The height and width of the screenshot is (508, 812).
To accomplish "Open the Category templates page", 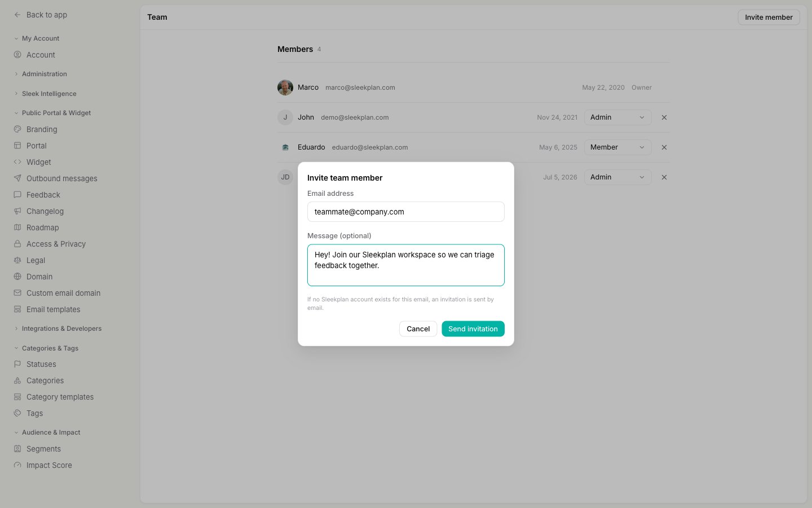I will pyautogui.click(x=60, y=397).
